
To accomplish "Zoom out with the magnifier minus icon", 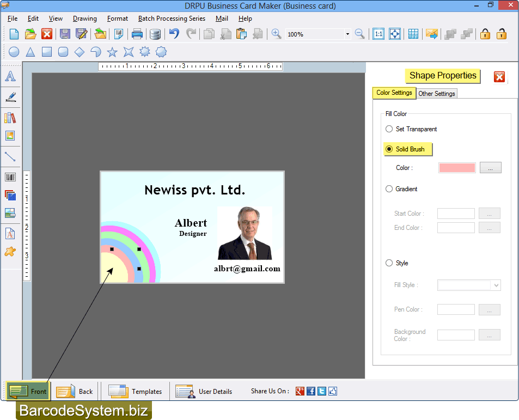I will coord(359,34).
